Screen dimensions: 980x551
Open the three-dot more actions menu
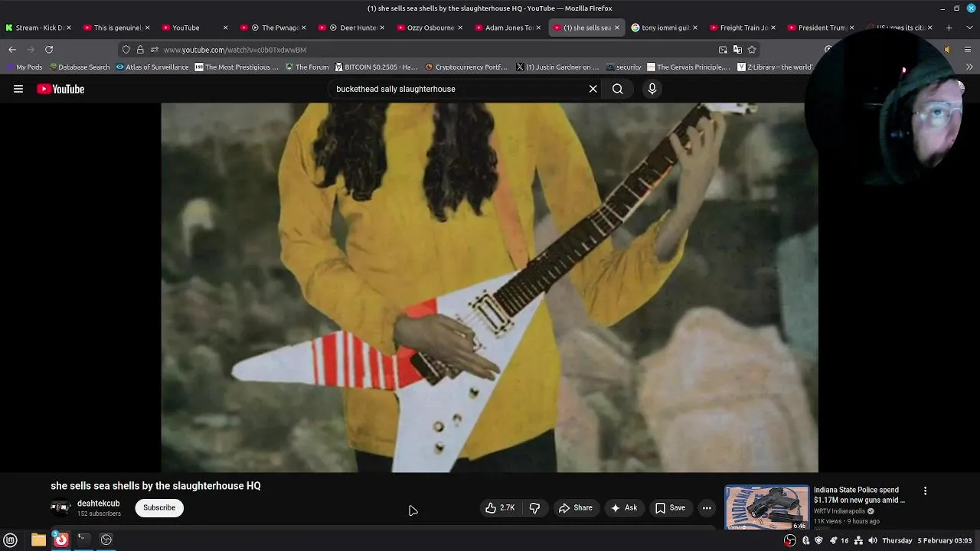(x=707, y=507)
